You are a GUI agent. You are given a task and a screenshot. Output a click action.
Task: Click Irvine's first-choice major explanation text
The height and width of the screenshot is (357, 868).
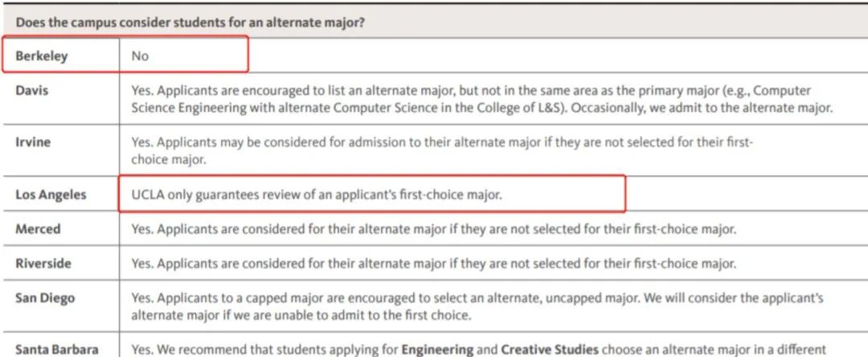tap(442, 150)
